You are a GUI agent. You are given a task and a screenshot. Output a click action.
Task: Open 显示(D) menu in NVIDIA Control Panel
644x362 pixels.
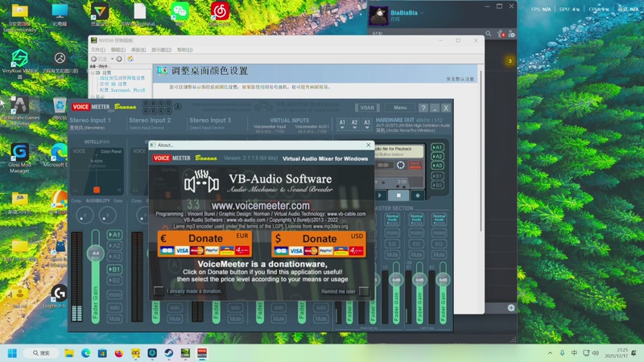162,50
